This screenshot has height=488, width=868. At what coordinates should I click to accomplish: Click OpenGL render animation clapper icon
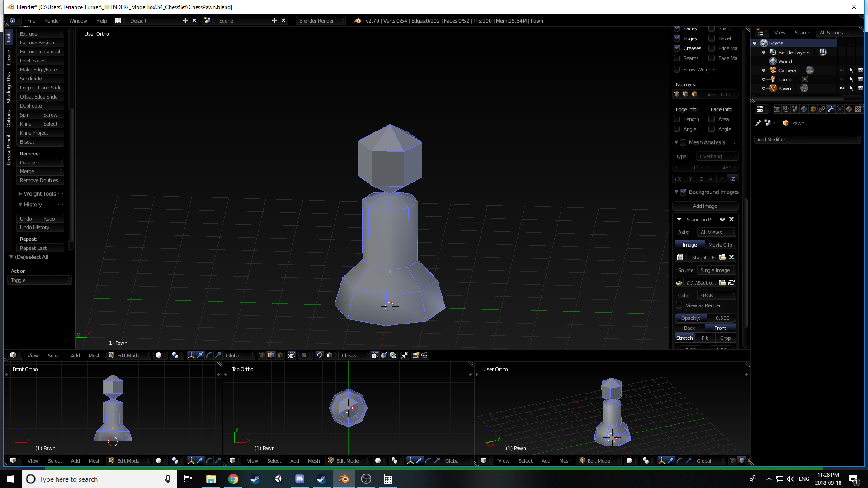[425, 356]
